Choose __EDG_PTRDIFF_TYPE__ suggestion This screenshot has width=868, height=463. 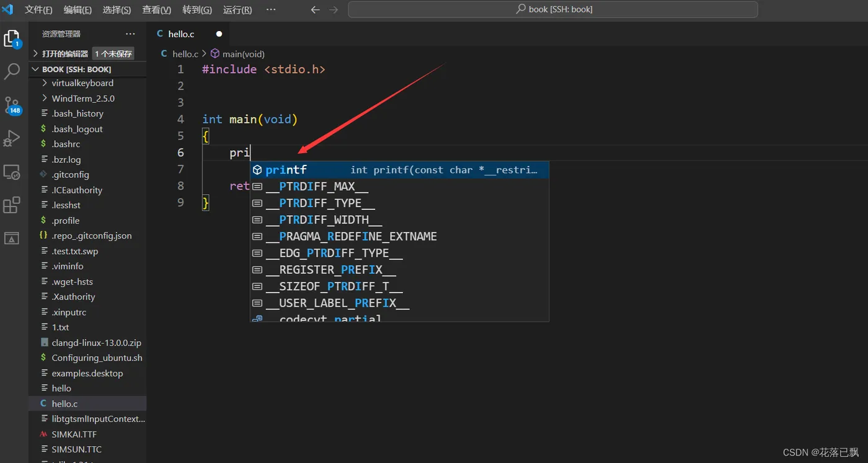click(x=399, y=254)
